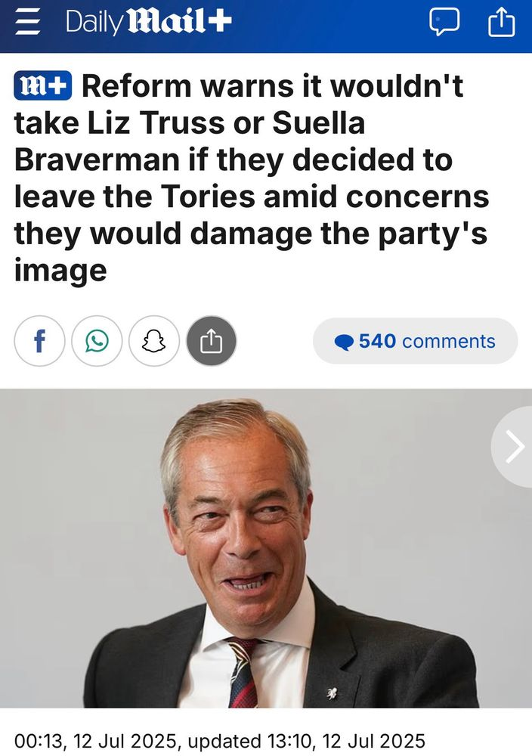Tap the grey circular share button
Viewport: 532px width, 756px height.
point(212,341)
